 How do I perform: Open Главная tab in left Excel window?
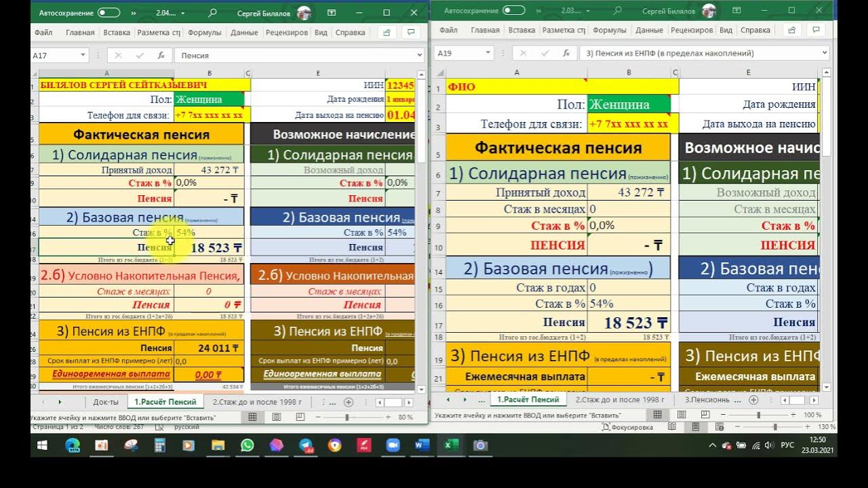pyautogui.click(x=80, y=33)
